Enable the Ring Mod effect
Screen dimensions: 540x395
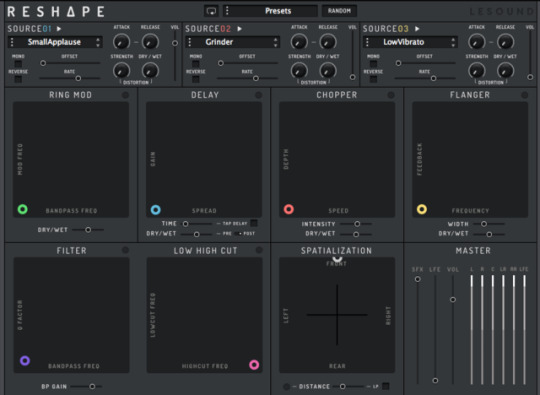click(x=125, y=95)
